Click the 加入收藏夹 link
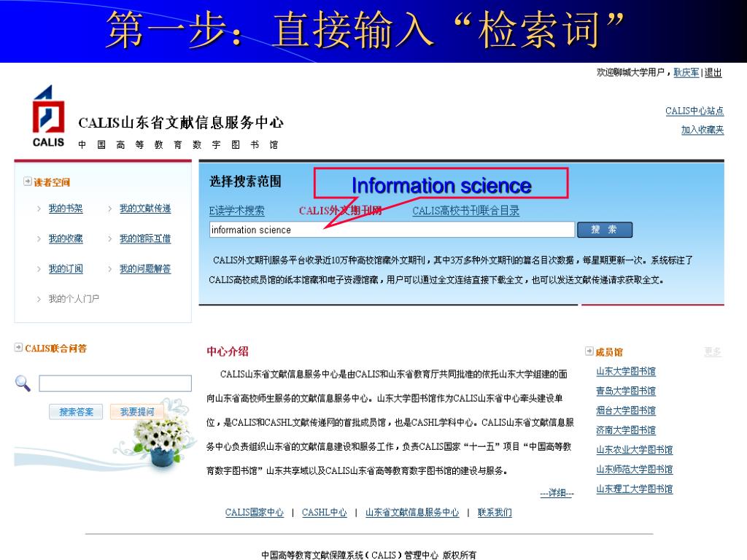The width and height of the screenshot is (747, 560). click(703, 130)
